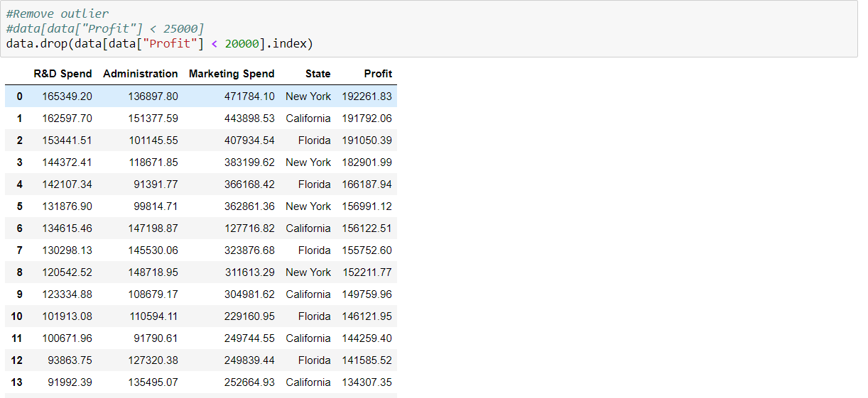This screenshot has width=868, height=398.
Task: Click Profit value 134307.35
Action: coord(367,382)
